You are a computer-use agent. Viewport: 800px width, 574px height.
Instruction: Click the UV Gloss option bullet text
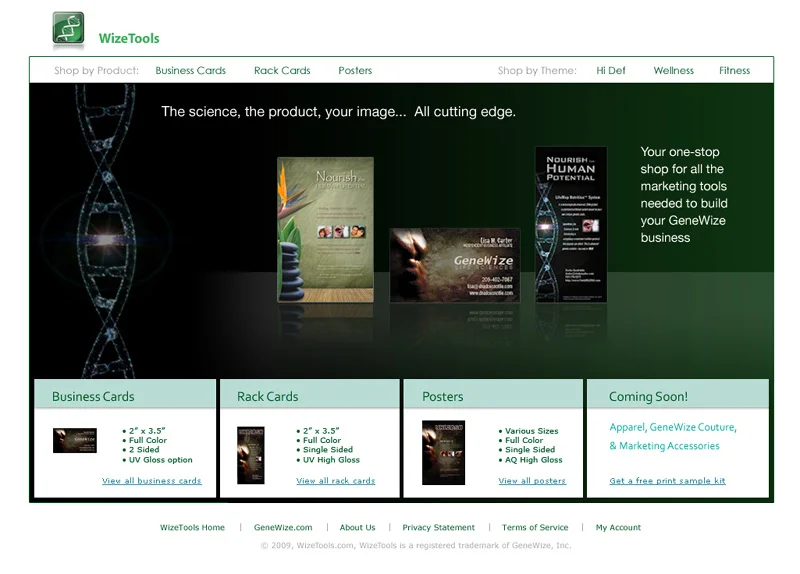[160, 460]
